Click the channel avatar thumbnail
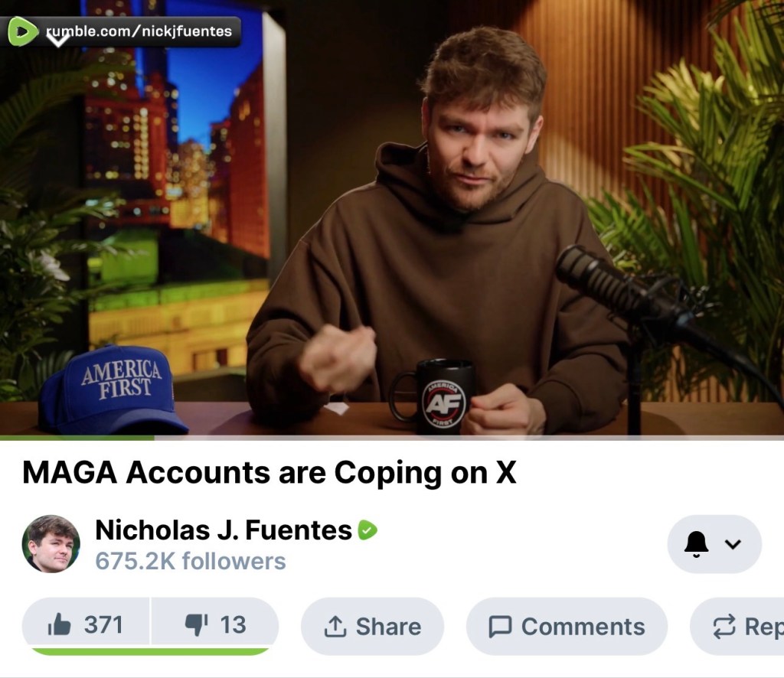 [x=51, y=544]
